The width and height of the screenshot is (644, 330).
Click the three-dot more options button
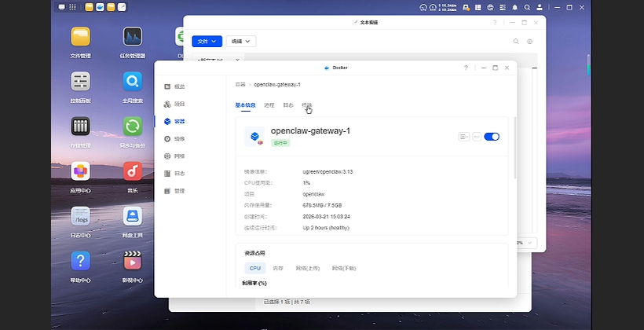[x=477, y=137]
